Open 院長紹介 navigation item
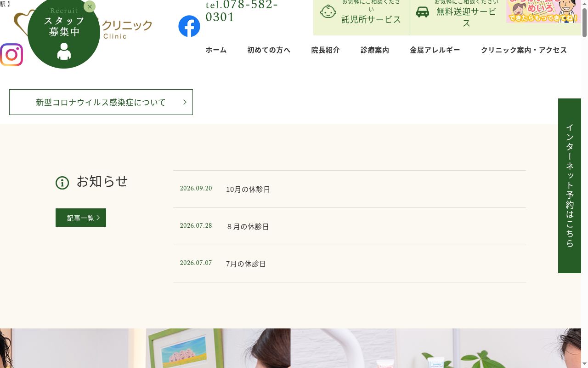588x368 pixels. [326, 50]
